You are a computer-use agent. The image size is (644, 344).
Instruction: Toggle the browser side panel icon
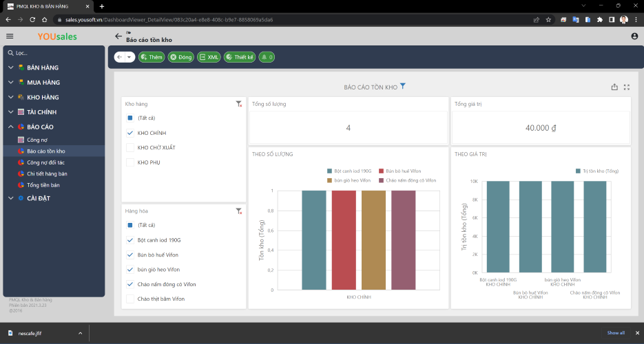[x=612, y=20]
